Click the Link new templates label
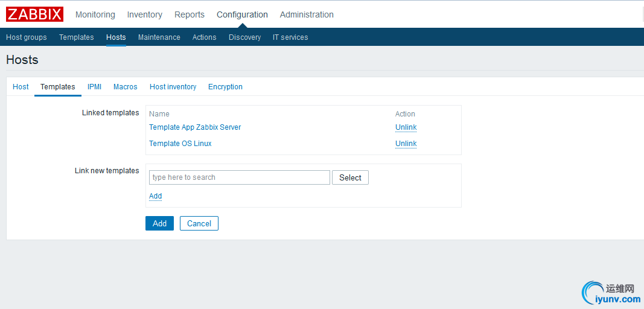 107,171
